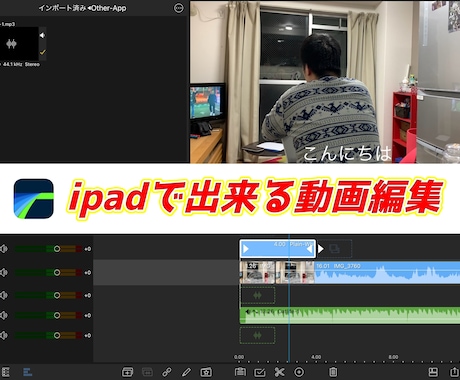Click the video preview showing こんにちは

[325, 82]
